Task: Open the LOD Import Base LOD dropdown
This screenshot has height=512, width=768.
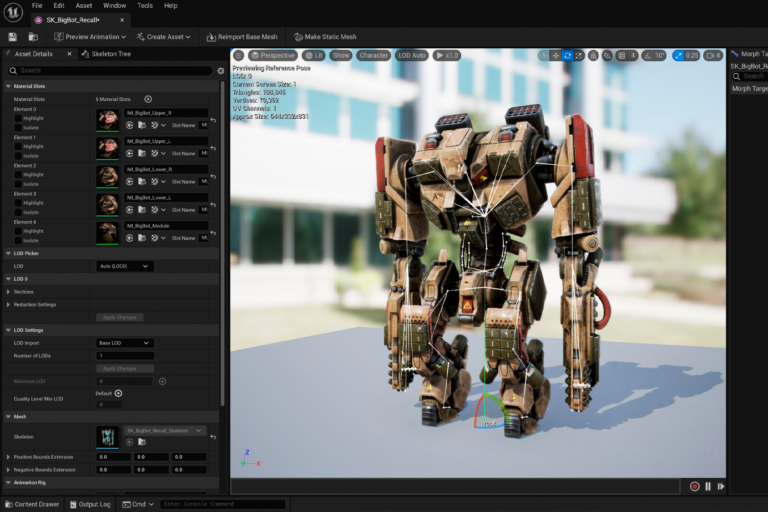Action: (x=124, y=343)
